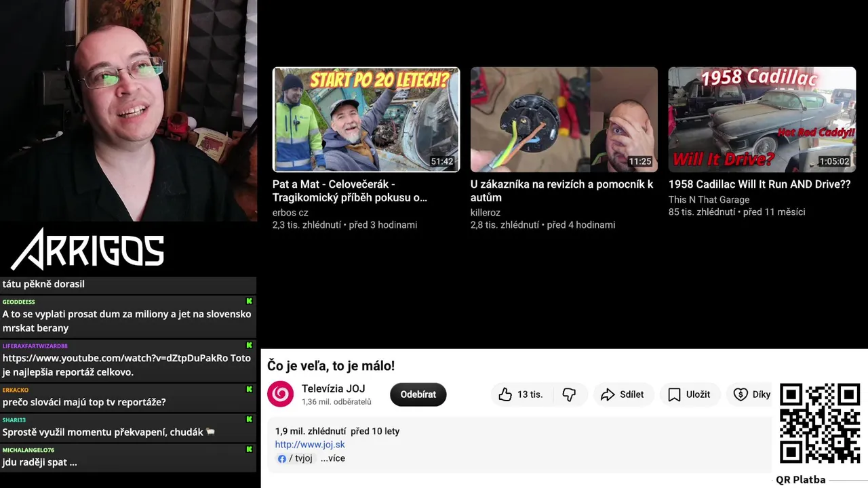Click LIFERAXFARTWIZARD88 chat username

point(35,346)
